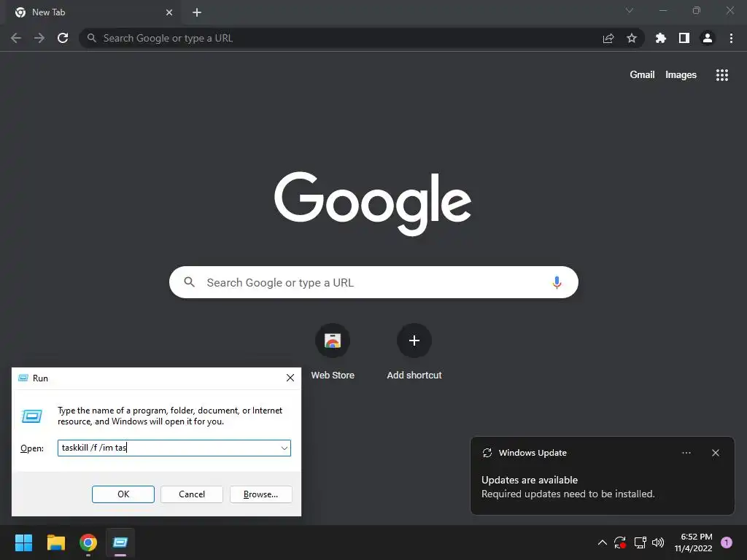
Task: Click the Chrome forward arrow
Action: tap(39, 38)
